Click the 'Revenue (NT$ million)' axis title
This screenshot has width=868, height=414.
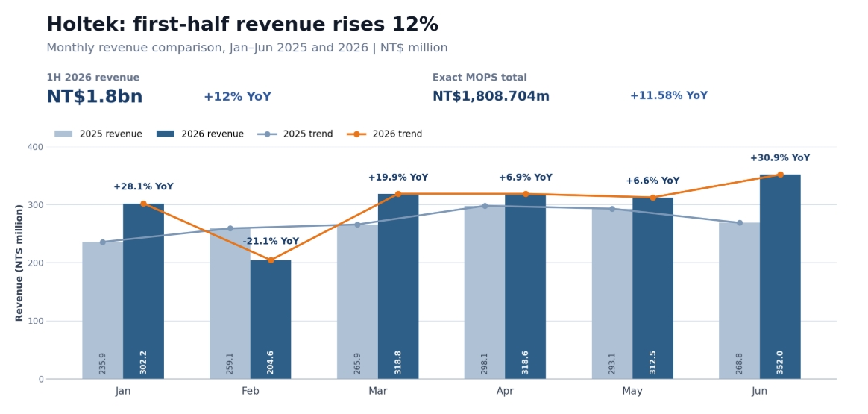pos(19,263)
